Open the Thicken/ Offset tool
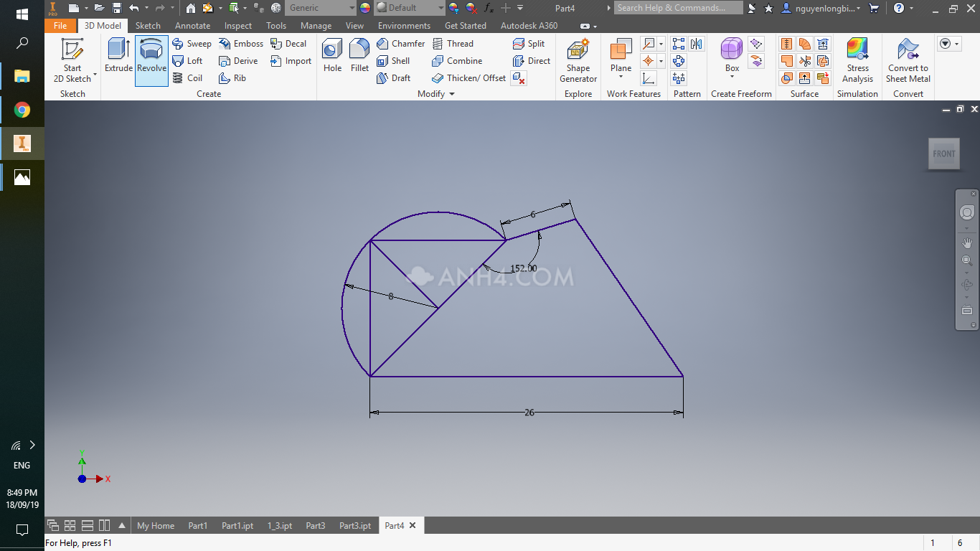The width and height of the screenshot is (980, 551). coord(468,78)
